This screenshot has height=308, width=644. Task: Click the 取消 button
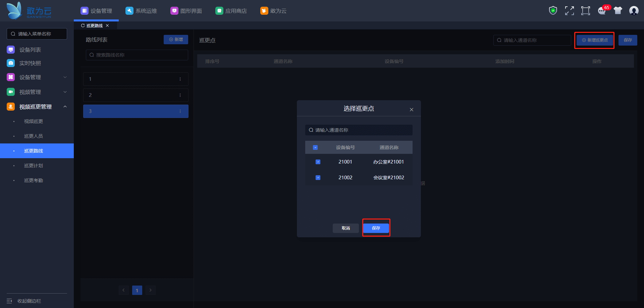pyautogui.click(x=345, y=228)
